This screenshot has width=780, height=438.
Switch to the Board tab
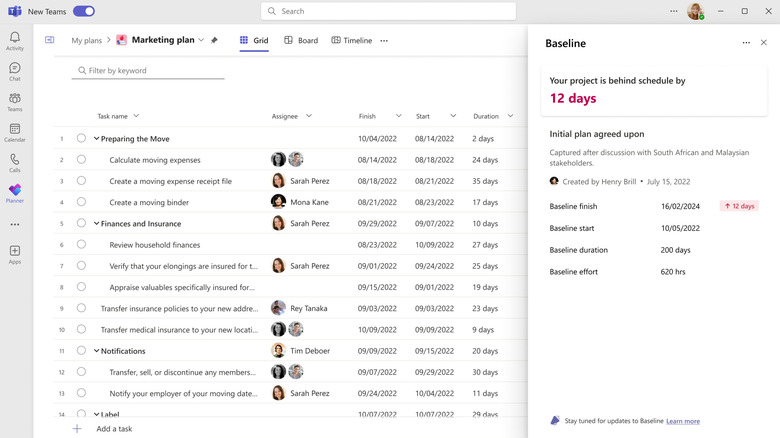[x=301, y=41]
